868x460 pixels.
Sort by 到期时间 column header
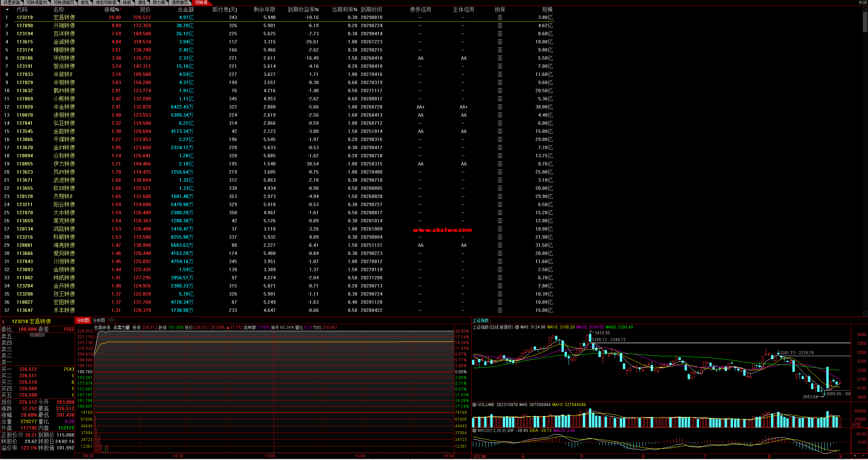point(371,10)
